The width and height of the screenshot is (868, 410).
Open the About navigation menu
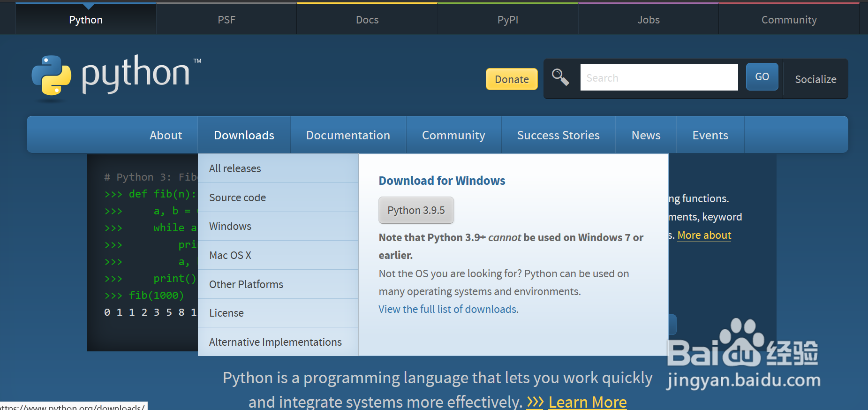[166, 135]
